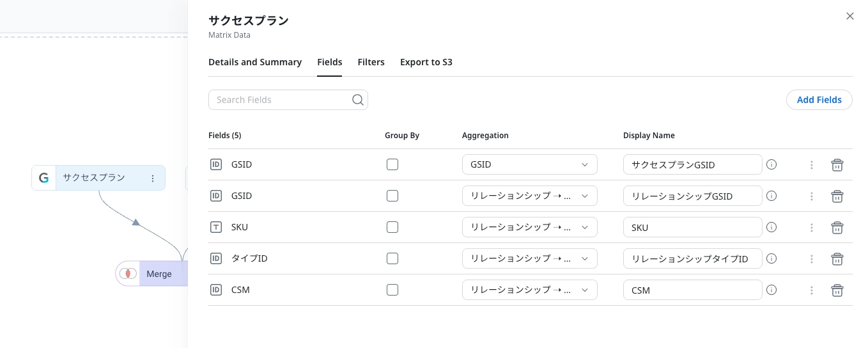Image resolution: width=868 pixels, height=348 pixels.
Task: Open three-dot menu for タイプID row
Action: tap(812, 259)
